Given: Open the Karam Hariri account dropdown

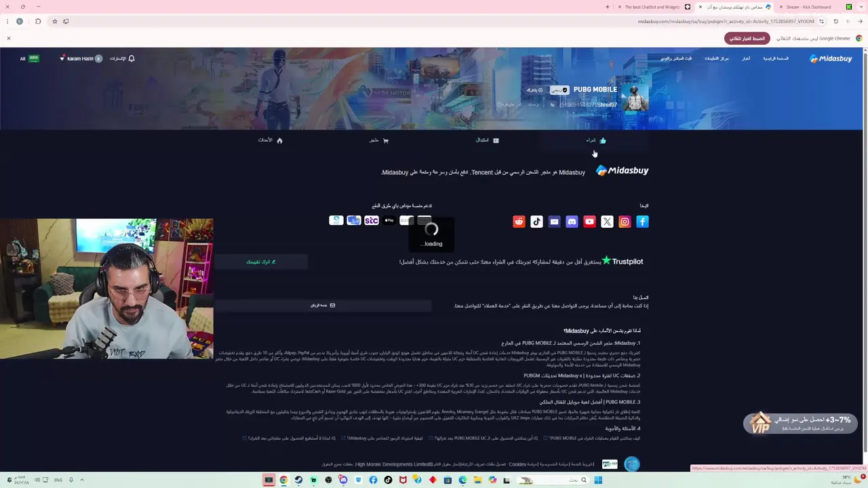Looking at the screenshot, I should (x=80, y=58).
